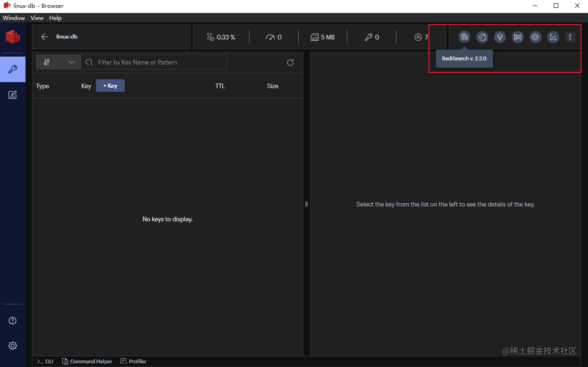Open the settings gear in the sidebar
The image size is (588, 367).
coord(13,346)
